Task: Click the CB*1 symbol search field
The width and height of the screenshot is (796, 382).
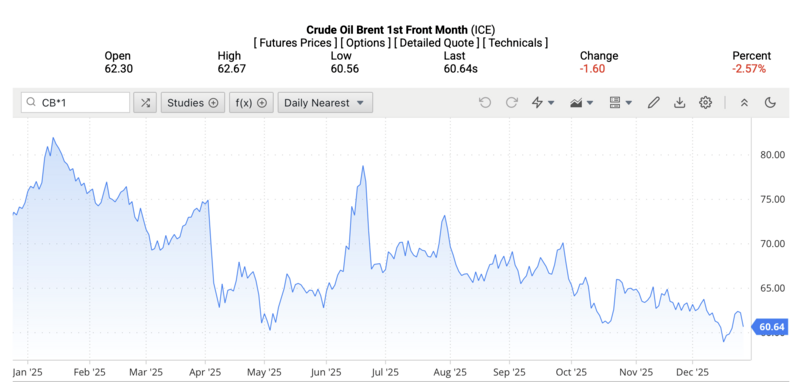Action: coord(76,103)
